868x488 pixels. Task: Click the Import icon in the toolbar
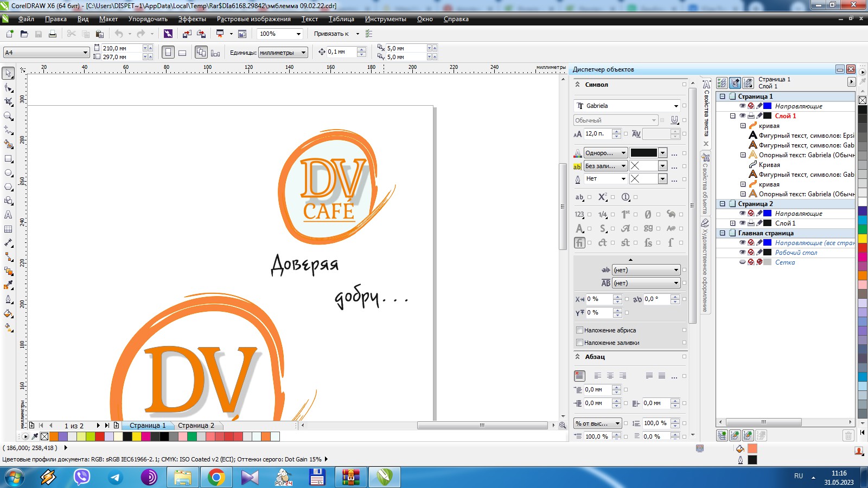[187, 34]
